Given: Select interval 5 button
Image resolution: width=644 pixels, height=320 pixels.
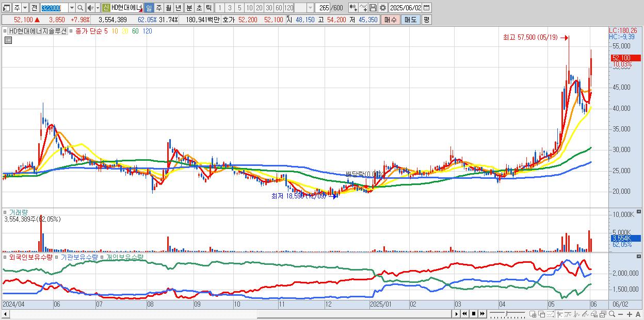Looking at the screenshot, I should pyautogui.click(x=239, y=8).
